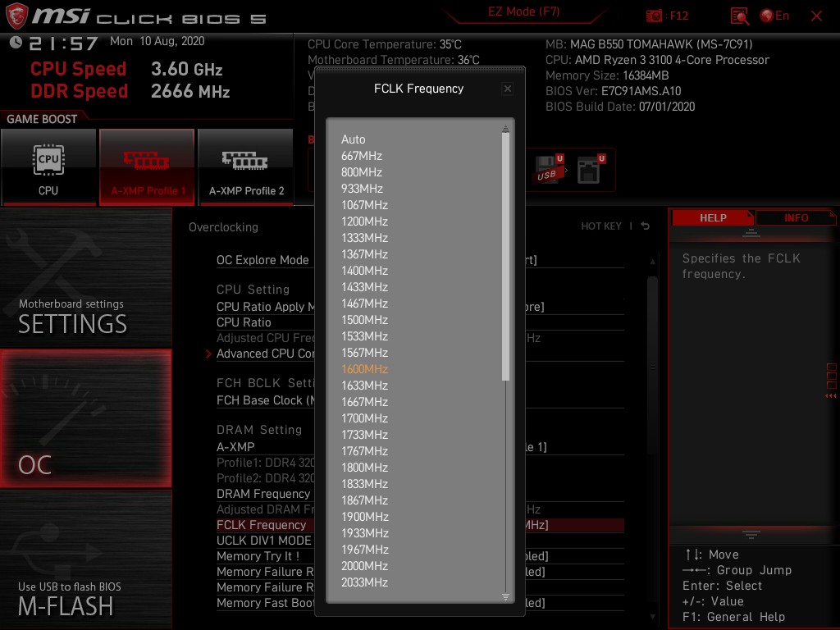
Task: Choose 1433MHz from the list
Action: (x=364, y=287)
